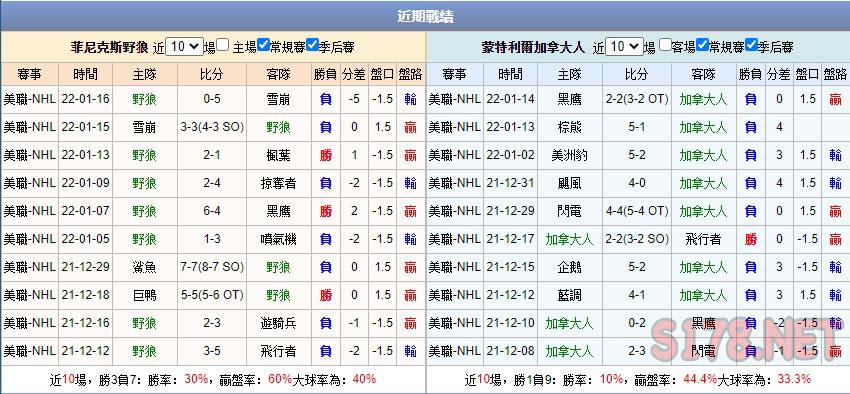Viewport: 850px width, 394px height.
Task: Open 藍調 home team link
Action: (569, 295)
